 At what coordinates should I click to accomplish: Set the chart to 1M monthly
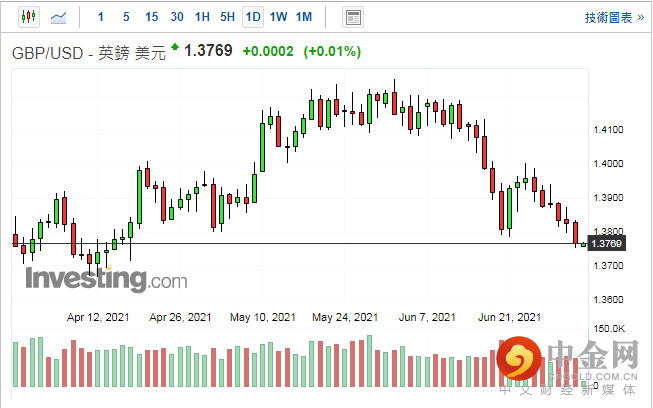pyautogui.click(x=304, y=17)
